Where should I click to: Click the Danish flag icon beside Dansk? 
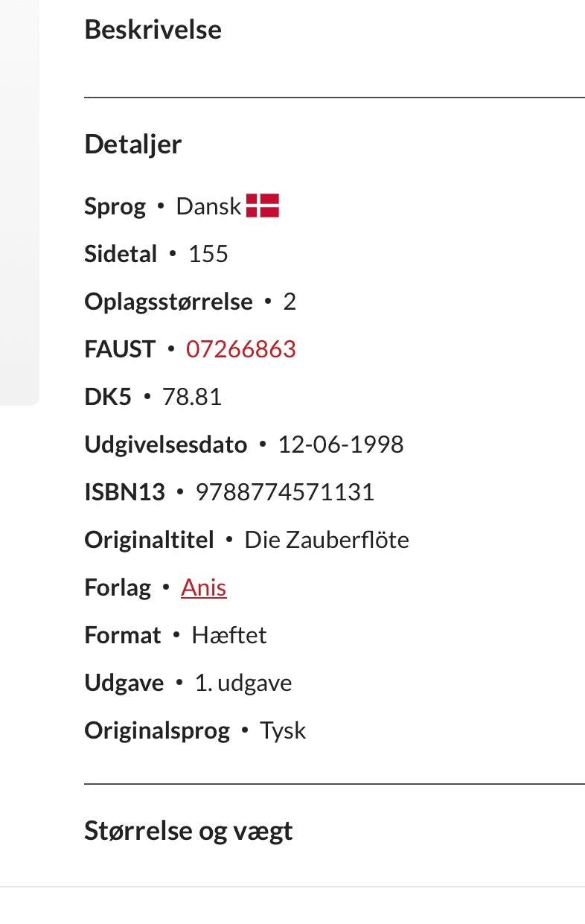pyautogui.click(x=262, y=205)
